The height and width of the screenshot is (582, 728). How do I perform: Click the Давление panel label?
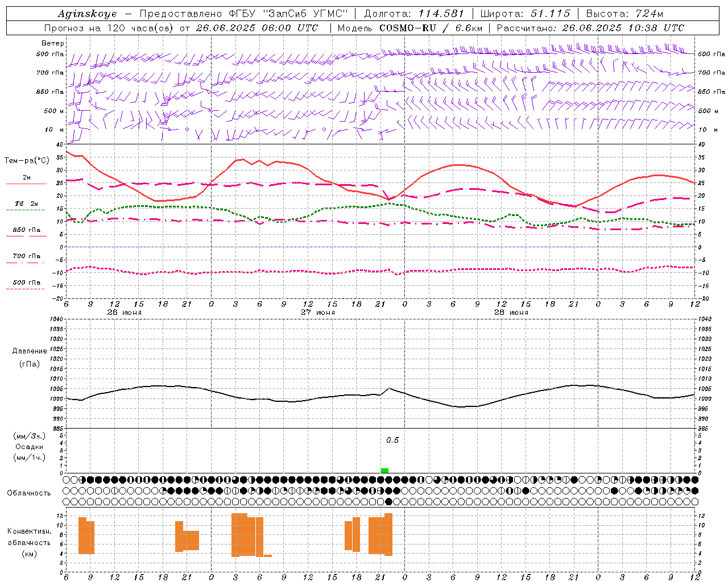coord(30,351)
